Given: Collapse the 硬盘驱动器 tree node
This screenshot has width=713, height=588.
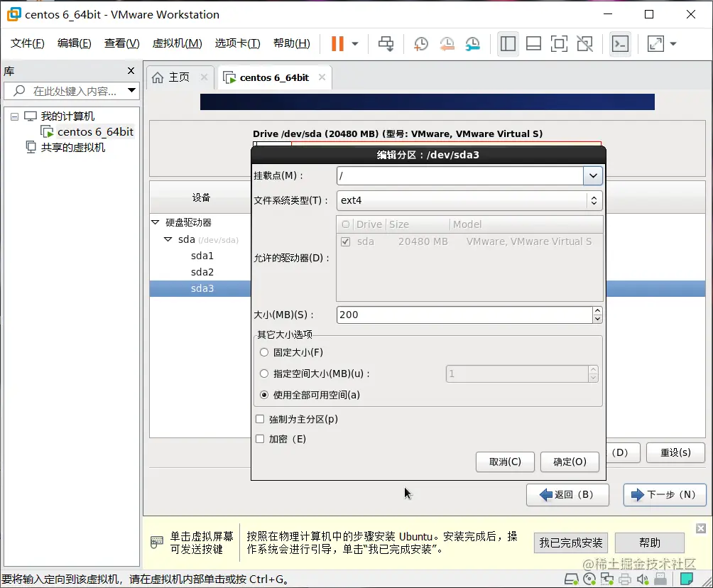Looking at the screenshot, I should point(155,222).
